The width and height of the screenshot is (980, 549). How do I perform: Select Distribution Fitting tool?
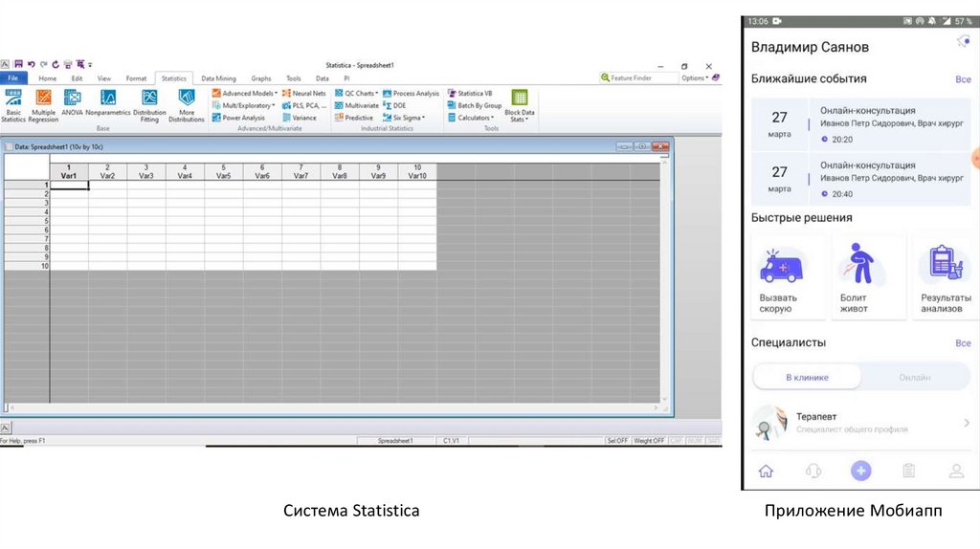point(149,103)
